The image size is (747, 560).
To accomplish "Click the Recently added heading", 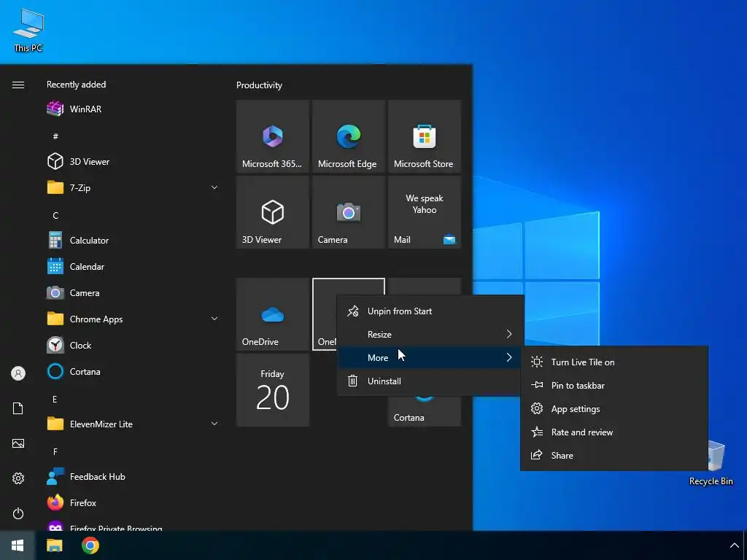I will tap(76, 85).
